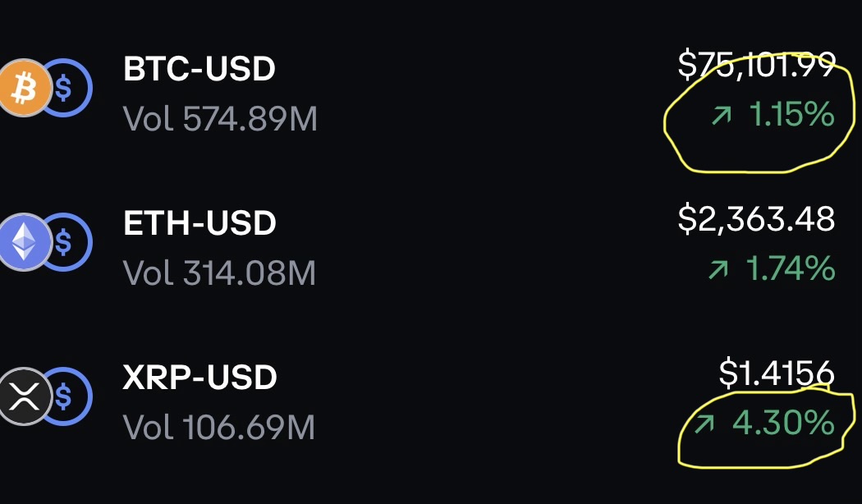
Task: Click the green up arrow next to 1.15%
Action: pyautogui.click(x=721, y=116)
